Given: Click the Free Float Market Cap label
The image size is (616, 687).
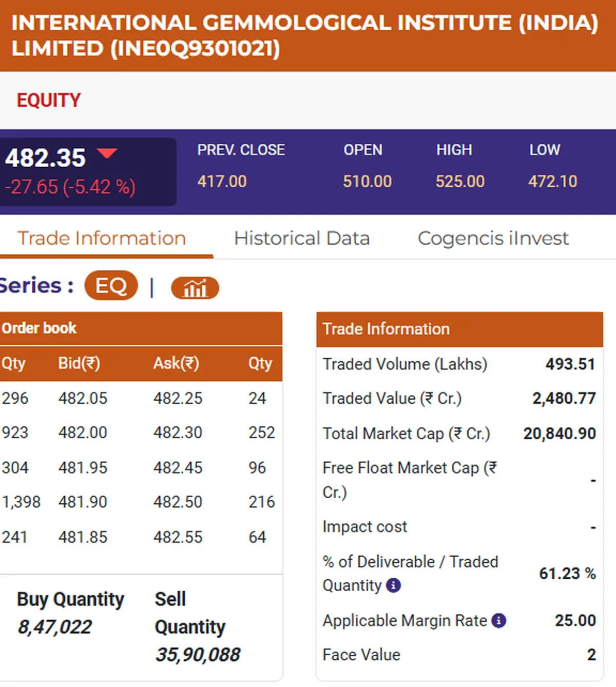Looking at the screenshot, I should pyautogui.click(x=410, y=480).
